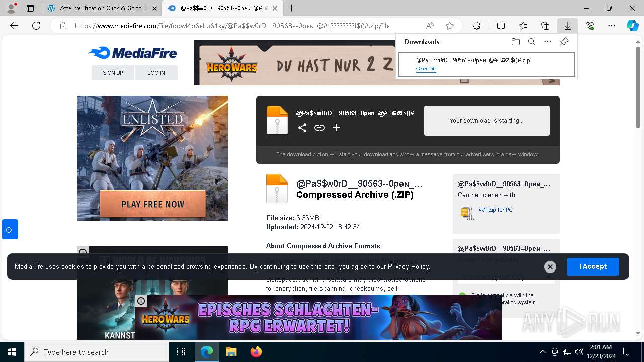The width and height of the screenshot is (644, 362).
Task: Open the tab actions menu icon
Action: click(30, 8)
